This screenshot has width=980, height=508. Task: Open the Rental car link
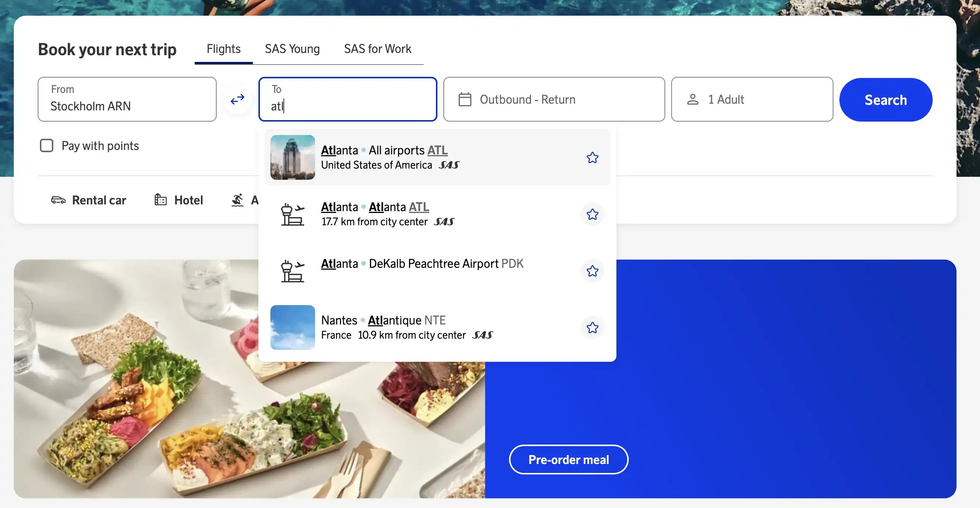tap(88, 200)
